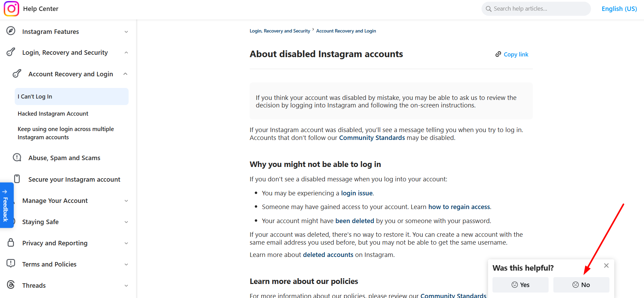Open Terms and Policies label
Image resolution: width=644 pixels, height=298 pixels.
pos(49,264)
